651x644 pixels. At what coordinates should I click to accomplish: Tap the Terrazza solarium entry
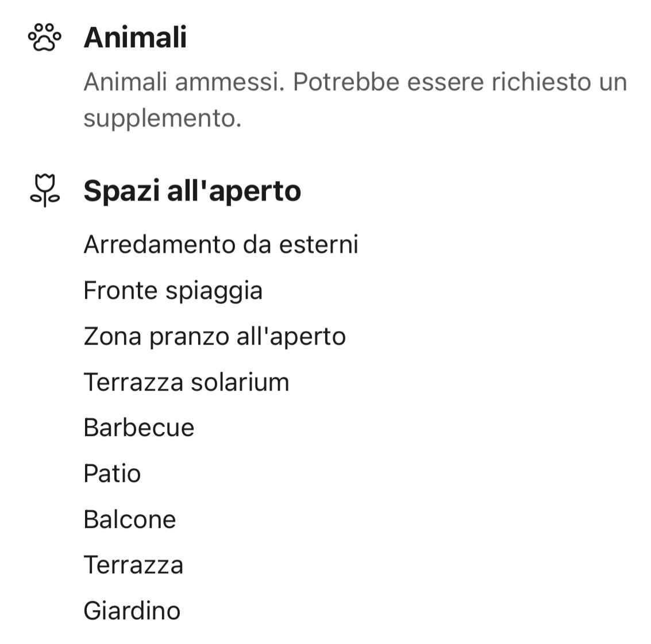[x=186, y=383]
